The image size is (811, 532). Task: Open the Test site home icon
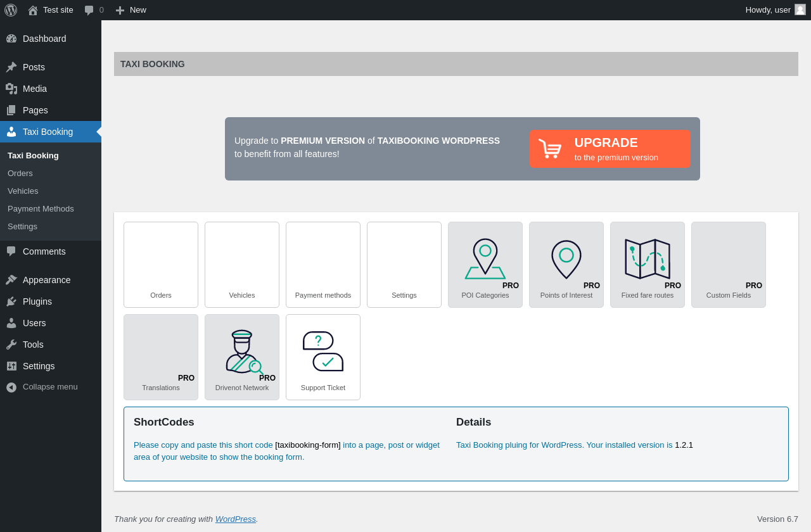coord(33,10)
